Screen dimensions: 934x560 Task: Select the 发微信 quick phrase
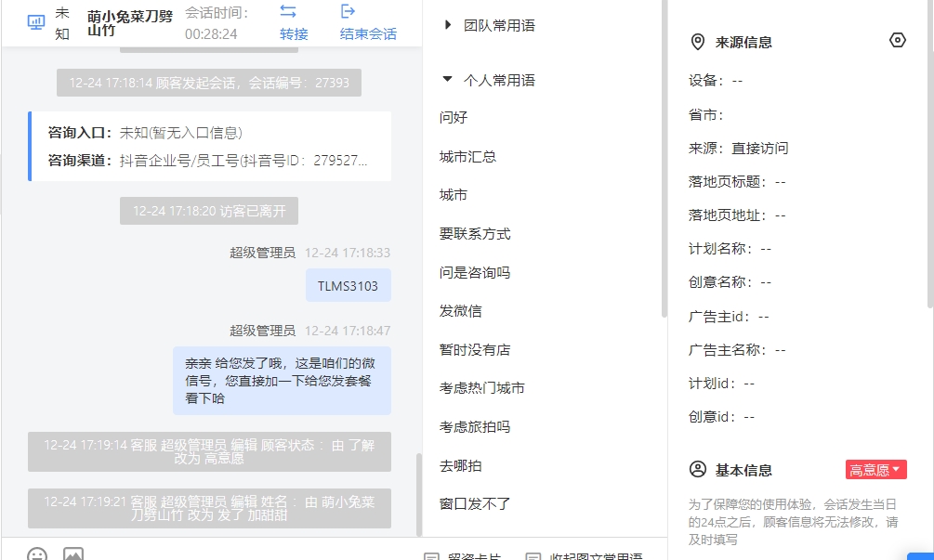click(x=460, y=311)
